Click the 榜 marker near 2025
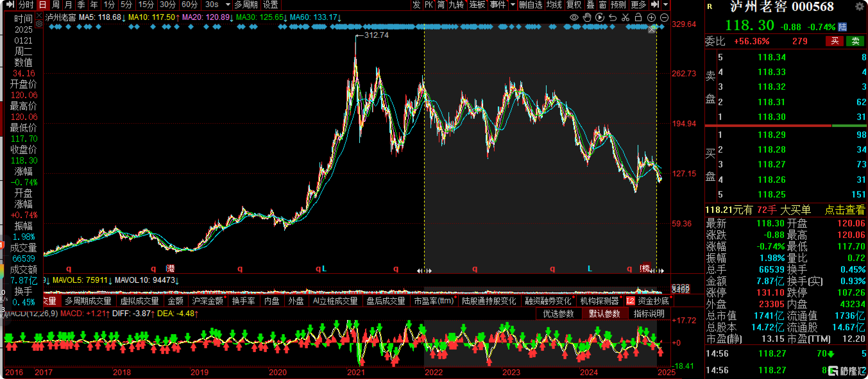 645,268
